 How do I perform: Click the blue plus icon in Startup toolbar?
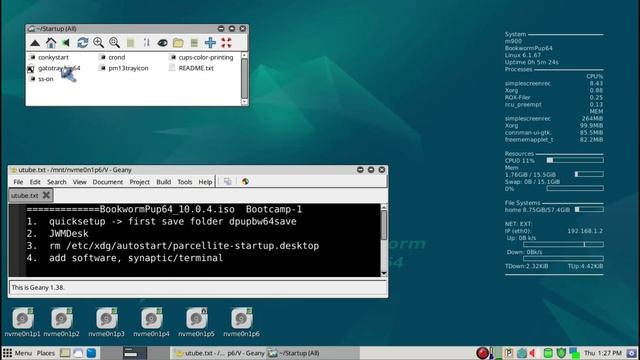(x=210, y=42)
